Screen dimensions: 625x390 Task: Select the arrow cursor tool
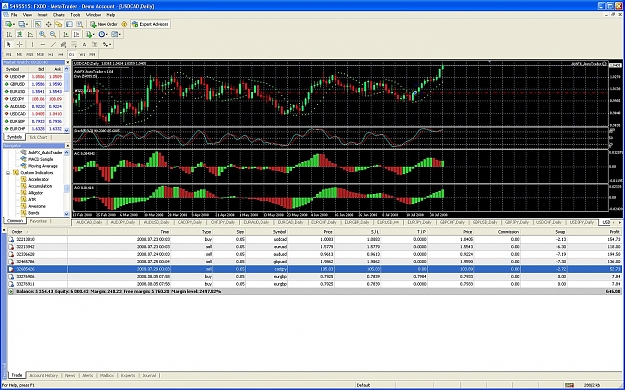[9, 44]
